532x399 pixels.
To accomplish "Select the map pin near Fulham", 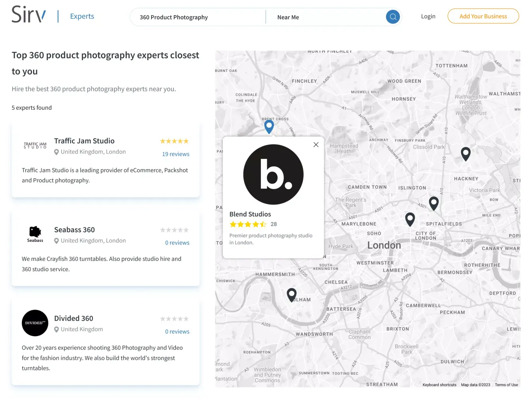I will click(x=292, y=295).
